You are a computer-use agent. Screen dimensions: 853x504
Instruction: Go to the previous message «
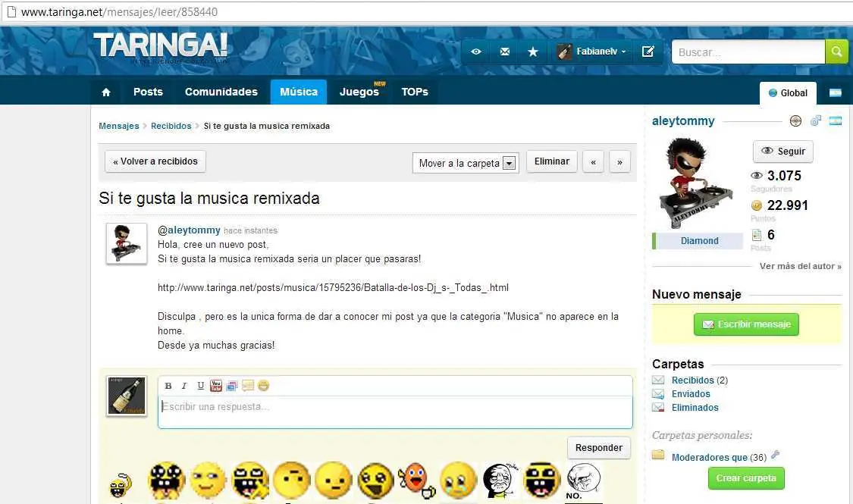tap(593, 162)
